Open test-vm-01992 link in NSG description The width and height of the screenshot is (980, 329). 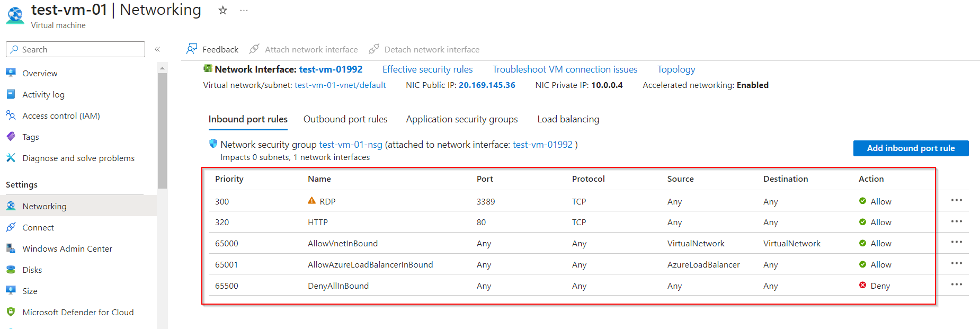(542, 145)
